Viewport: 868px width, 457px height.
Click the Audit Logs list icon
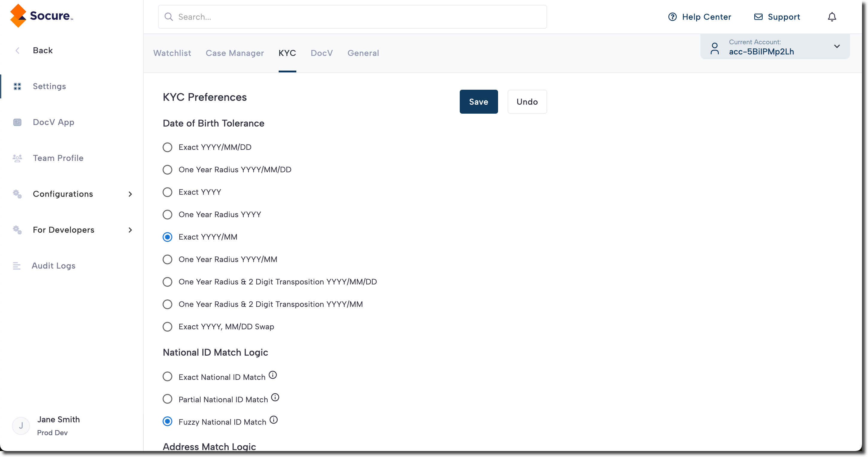(17, 266)
